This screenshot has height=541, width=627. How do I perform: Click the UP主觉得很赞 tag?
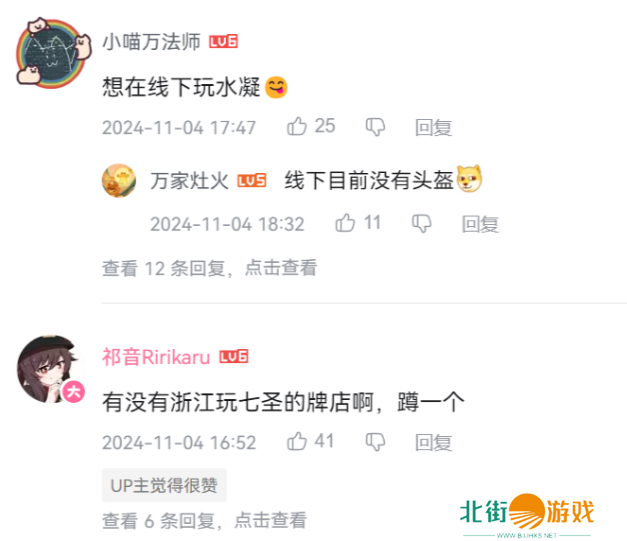pyautogui.click(x=164, y=485)
